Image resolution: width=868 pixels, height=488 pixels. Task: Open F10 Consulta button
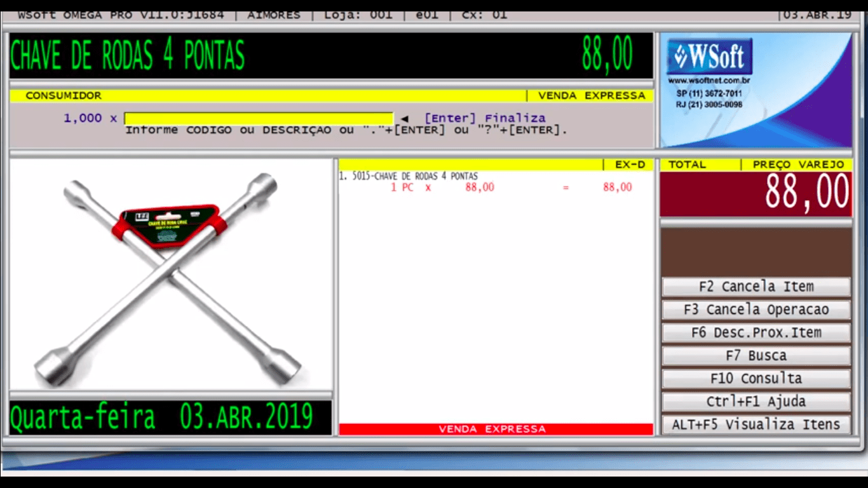[x=756, y=378]
